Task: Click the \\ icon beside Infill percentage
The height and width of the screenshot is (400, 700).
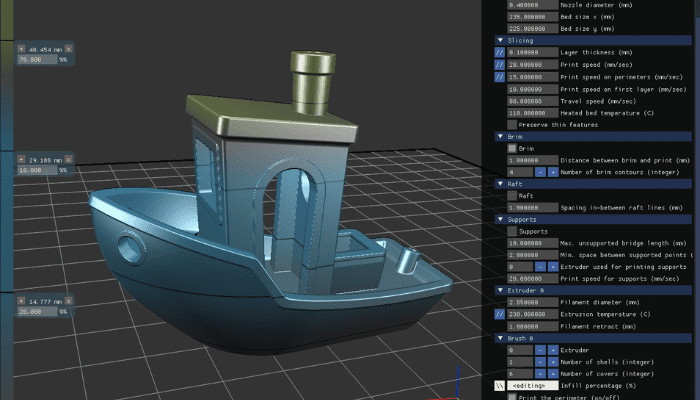Action: [500, 386]
